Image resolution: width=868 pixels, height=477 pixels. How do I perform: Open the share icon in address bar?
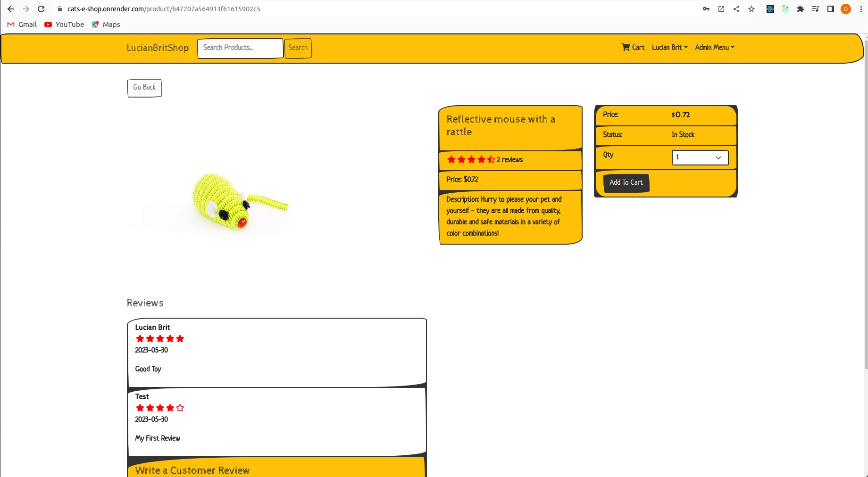(736, 9)
